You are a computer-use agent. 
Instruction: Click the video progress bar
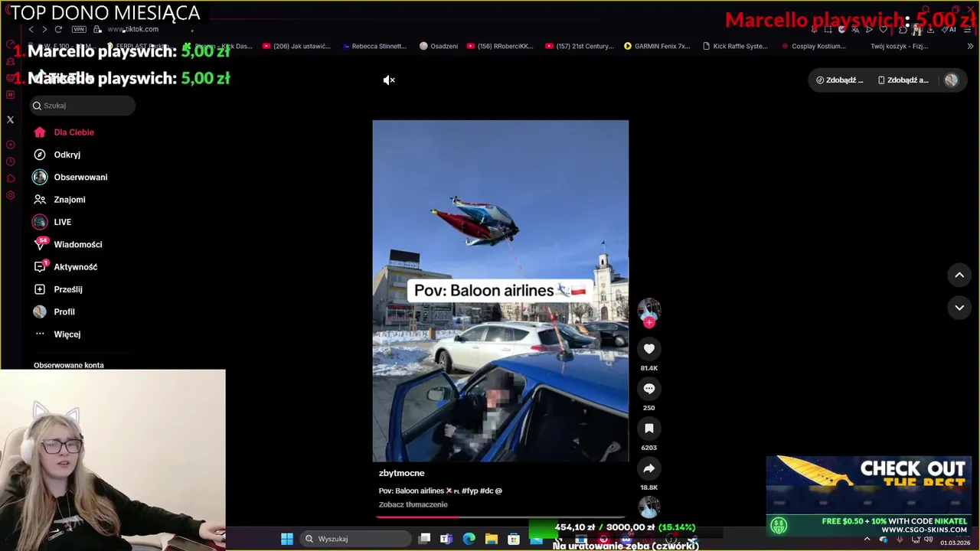point(501,517)
